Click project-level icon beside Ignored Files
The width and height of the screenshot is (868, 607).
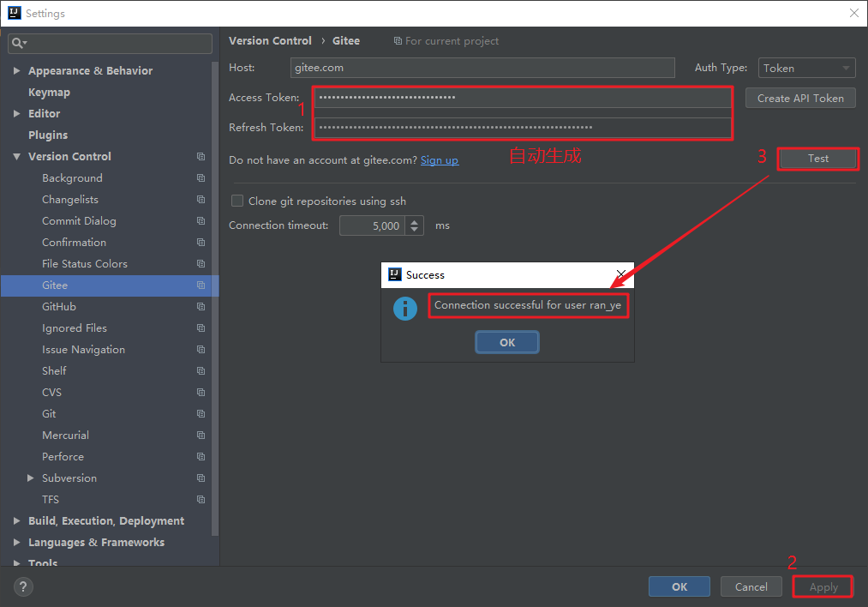[201, 328]
